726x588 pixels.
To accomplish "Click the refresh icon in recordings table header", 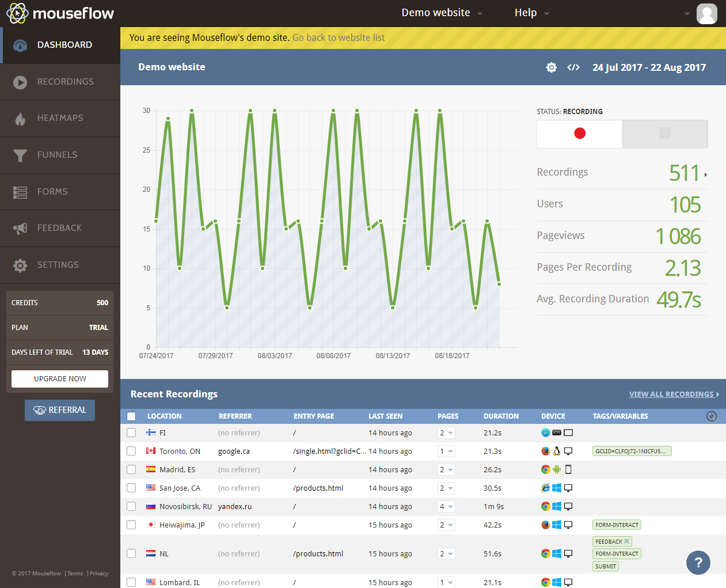I will (712, 416).
